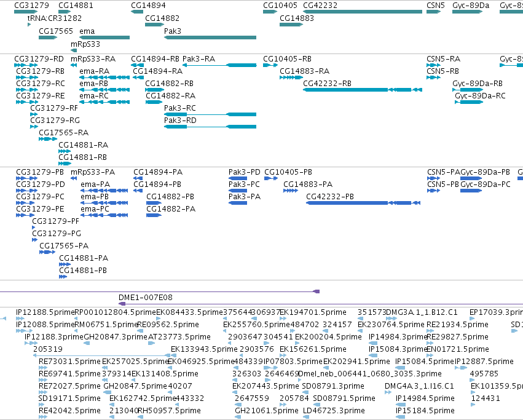
Task: Select the IP15084.5prime EST feature
Action: (400, 368)
